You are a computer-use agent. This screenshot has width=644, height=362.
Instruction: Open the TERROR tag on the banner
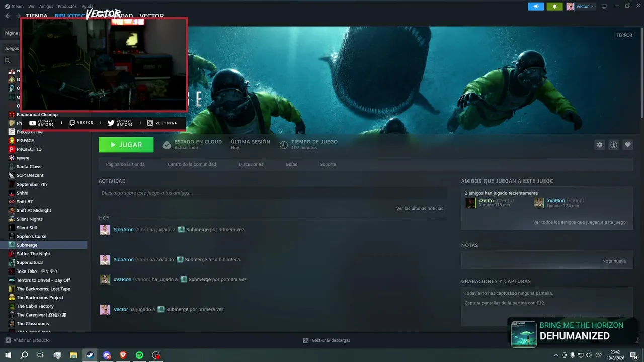tap(624, 35)
